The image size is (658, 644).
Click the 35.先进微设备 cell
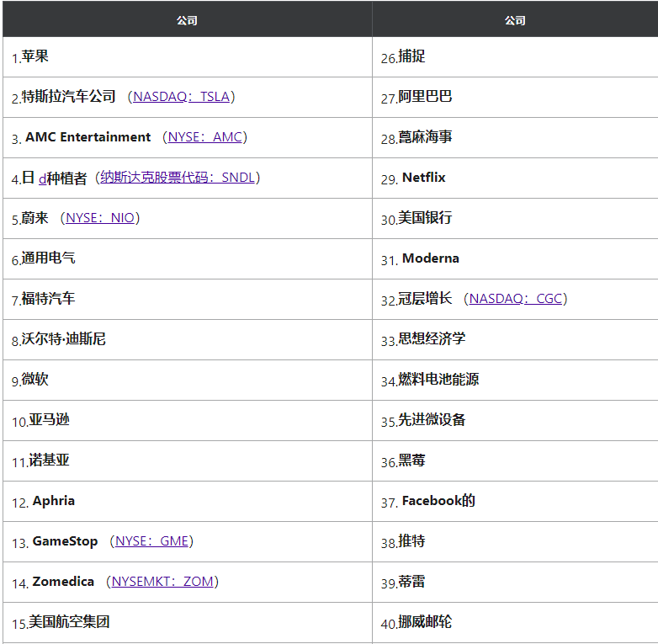tap(515, 420)
